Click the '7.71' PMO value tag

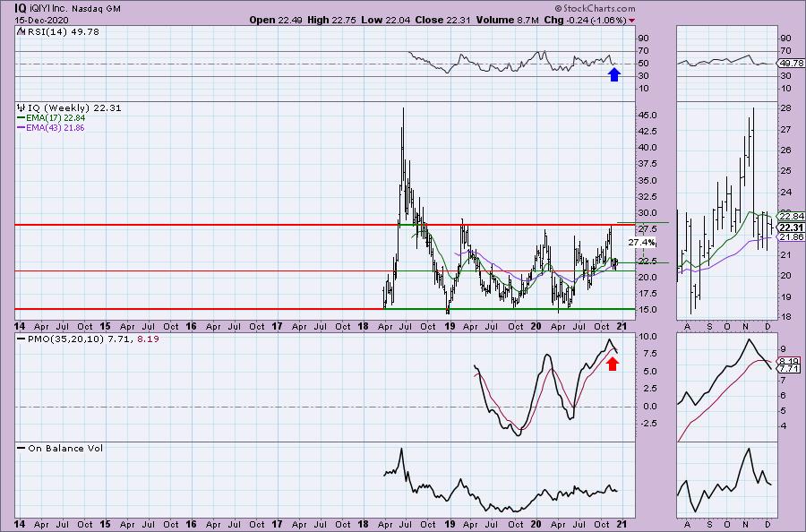(789, 369)
